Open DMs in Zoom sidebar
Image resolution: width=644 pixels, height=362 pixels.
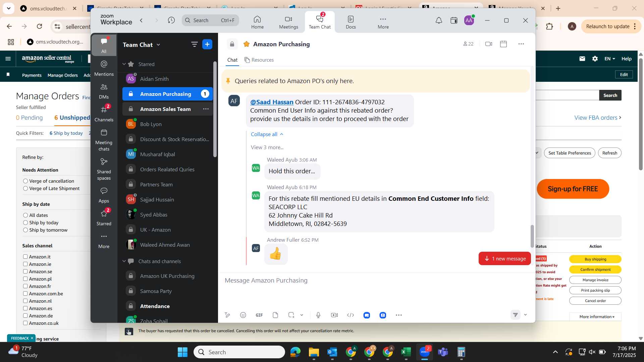pyautogui.click(x=104, y=91)
